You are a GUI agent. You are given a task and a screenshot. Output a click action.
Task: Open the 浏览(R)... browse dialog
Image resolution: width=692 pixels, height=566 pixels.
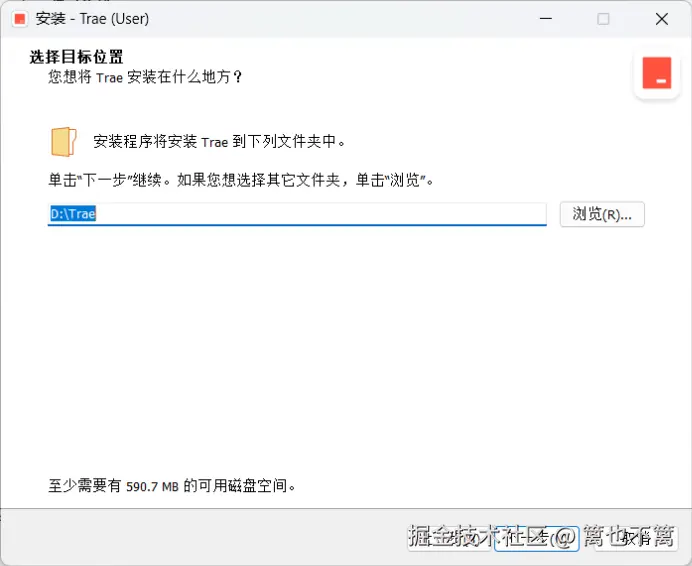coord(602,215)
